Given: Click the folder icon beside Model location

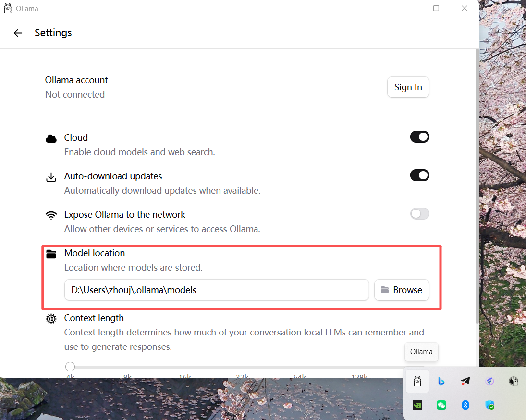Looking at the screenshot, I should pos(51,253).
